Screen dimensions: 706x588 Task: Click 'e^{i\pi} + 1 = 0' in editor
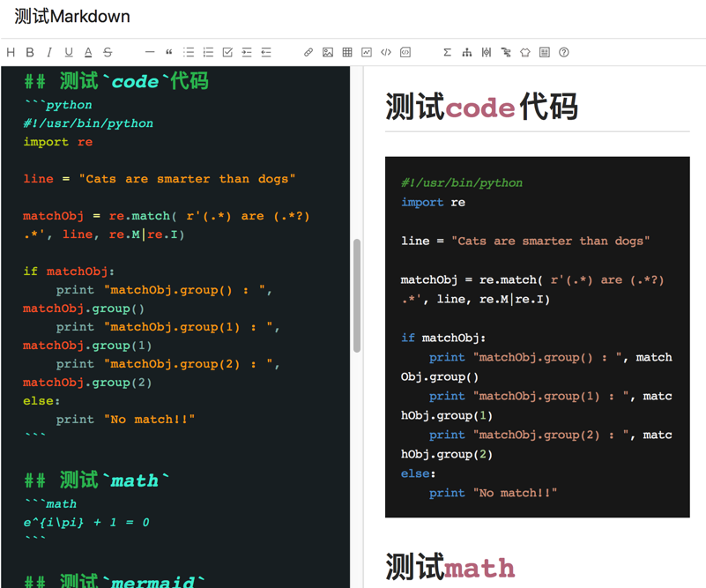coord(86,522)
